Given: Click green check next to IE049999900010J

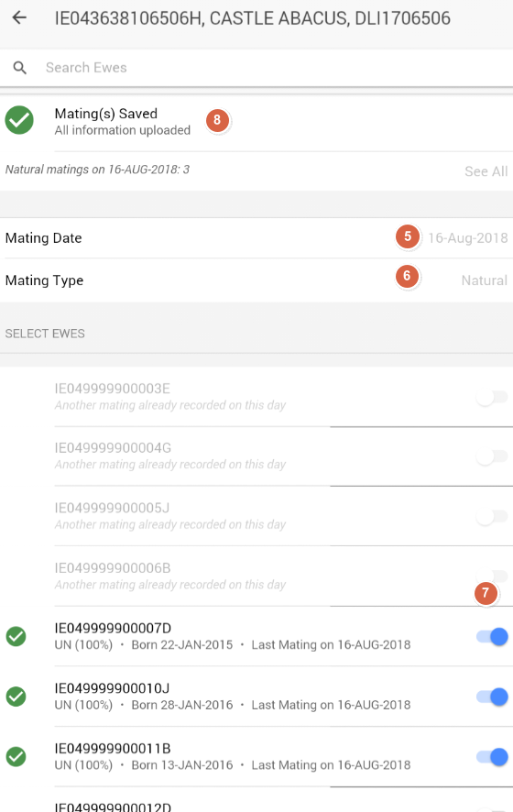Looking at the screenshot, I should pyautogui.click(x=16, y=697).
